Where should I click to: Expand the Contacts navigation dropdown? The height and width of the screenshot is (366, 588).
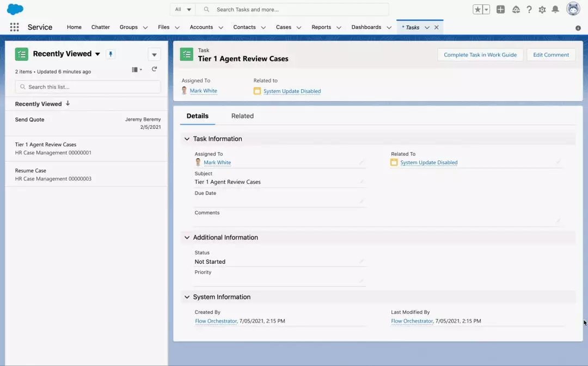[264, 27]
